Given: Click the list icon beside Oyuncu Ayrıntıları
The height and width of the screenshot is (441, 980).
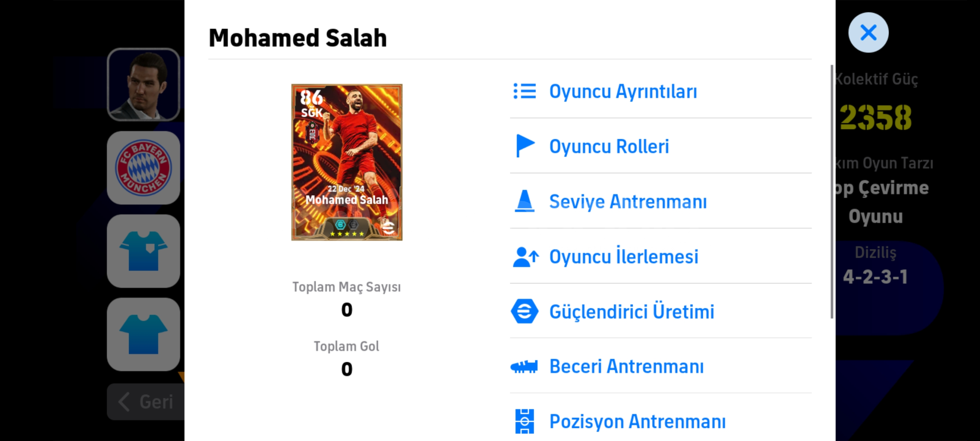Looking at the screenshot, I should 524,91.
